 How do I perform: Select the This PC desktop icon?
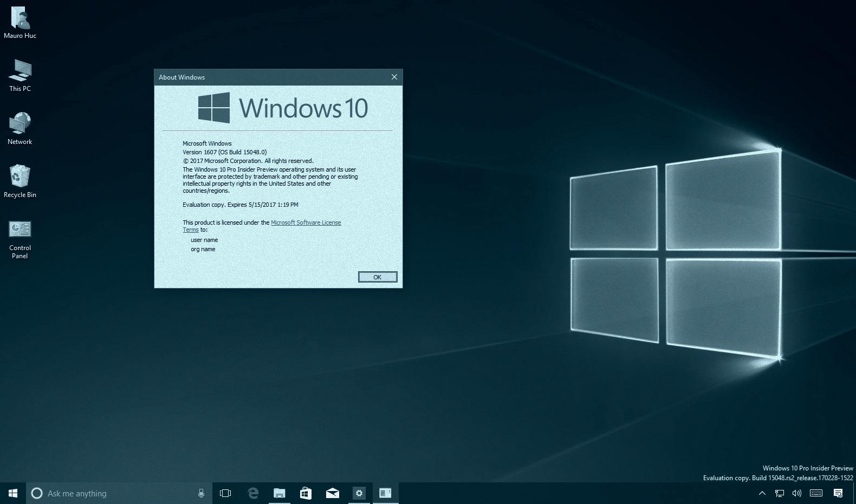(20, 75)
